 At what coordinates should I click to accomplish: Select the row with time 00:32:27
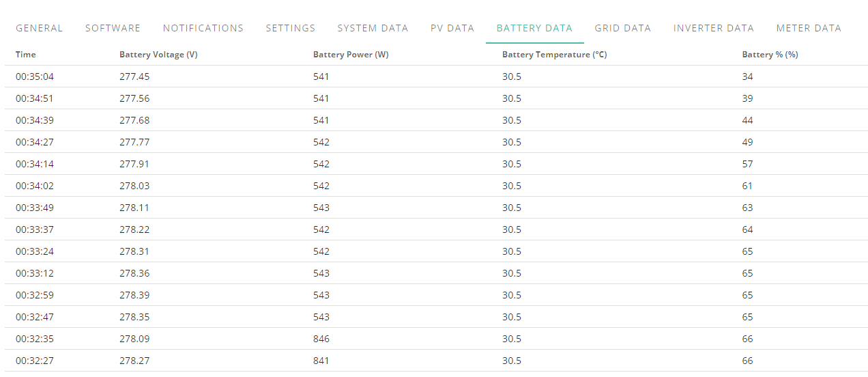pos(436,361)
